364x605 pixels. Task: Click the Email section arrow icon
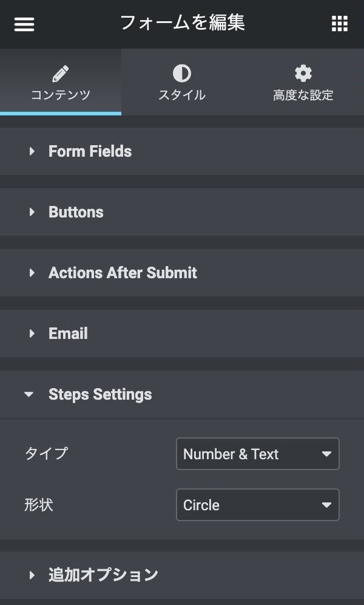pyautogui.click(x=32, y=333)
